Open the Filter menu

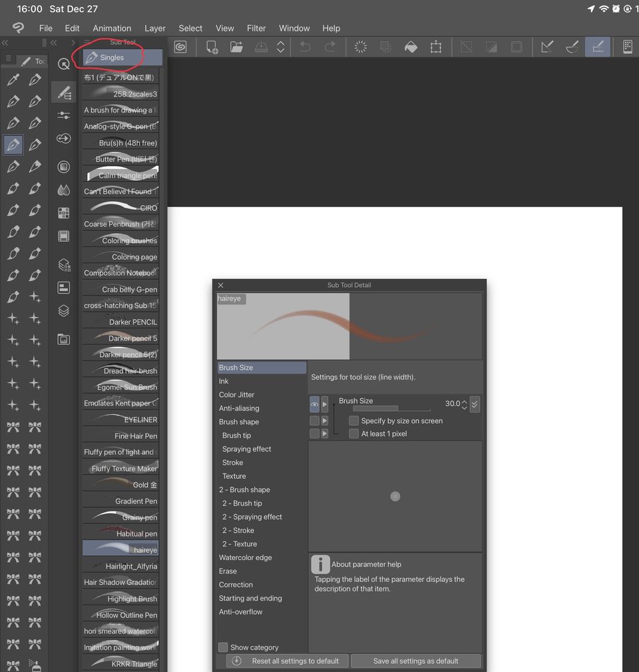(256, 28)
